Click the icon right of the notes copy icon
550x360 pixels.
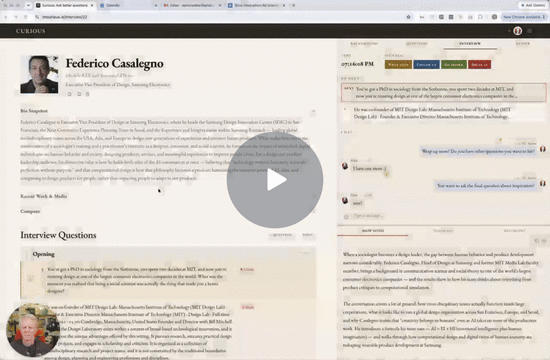[544, 241]
